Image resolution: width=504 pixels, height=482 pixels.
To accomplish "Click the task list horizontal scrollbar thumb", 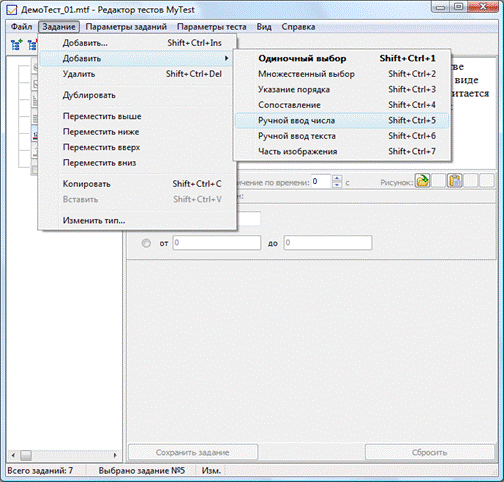I will (x=26, y=455).
